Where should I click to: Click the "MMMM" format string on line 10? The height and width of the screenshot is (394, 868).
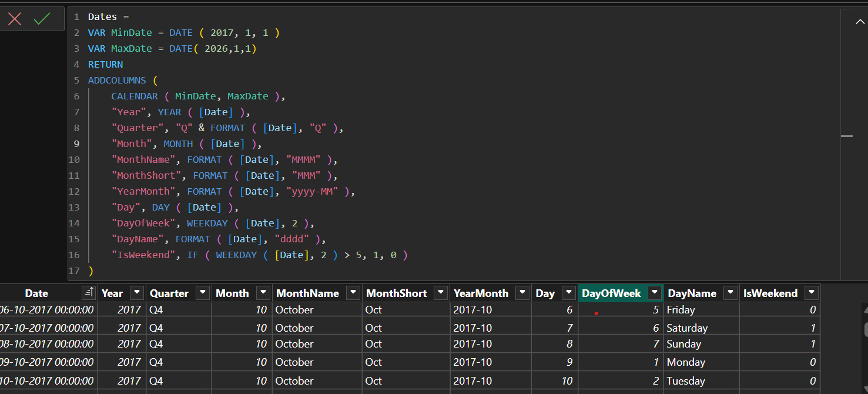click(x=304, y=160)
